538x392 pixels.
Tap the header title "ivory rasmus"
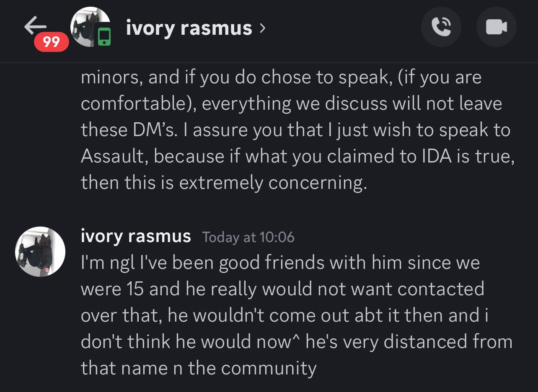point(189,28)
